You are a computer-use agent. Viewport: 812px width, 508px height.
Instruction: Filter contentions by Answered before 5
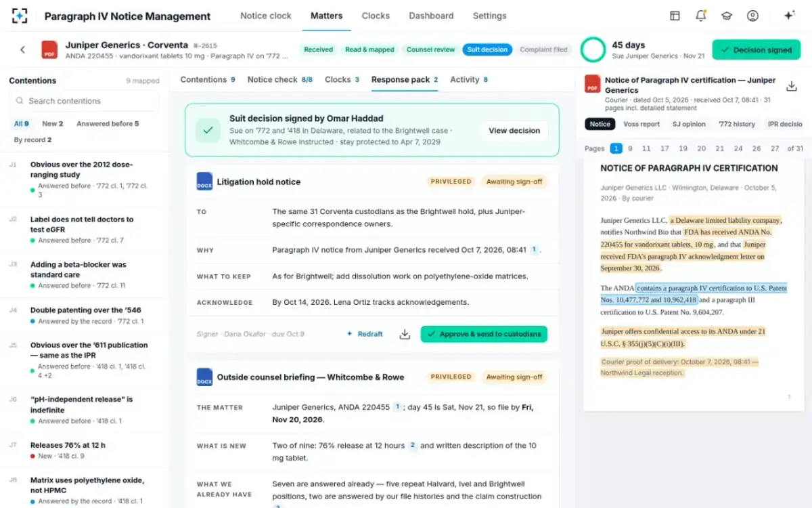click(108, 124)
